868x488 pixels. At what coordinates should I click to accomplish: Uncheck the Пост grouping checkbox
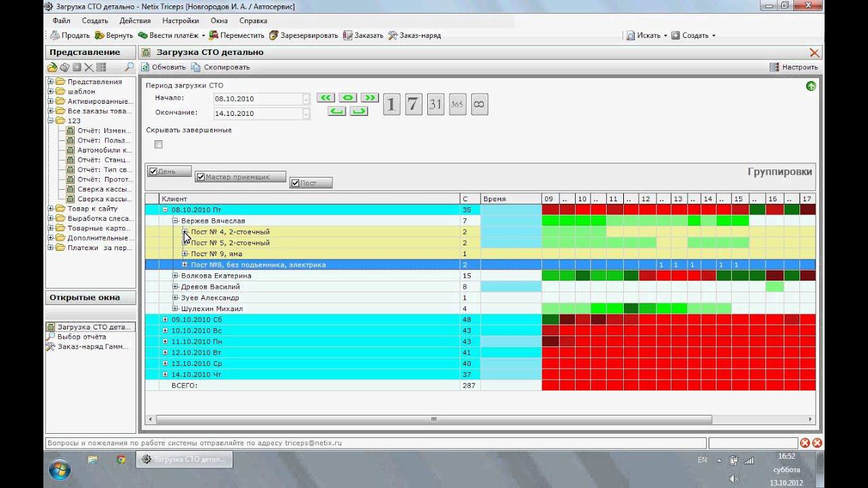[295, 182]
